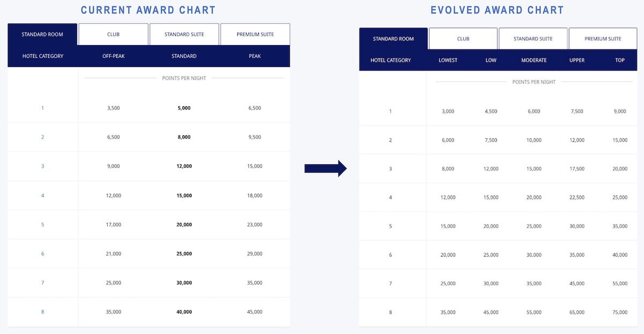The height and width of the screenshot is (334, 644).
Task: Open category 6 link in current chart
Action: [43, 253]
